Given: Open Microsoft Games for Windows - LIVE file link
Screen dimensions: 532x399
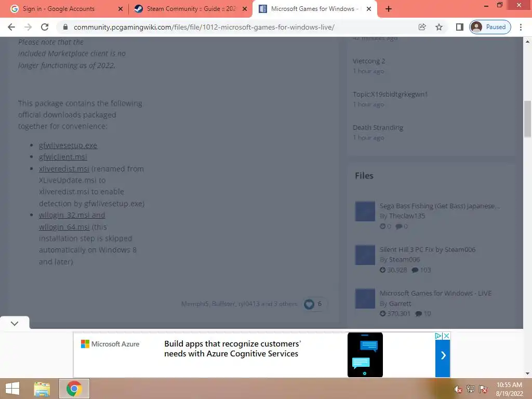Looking at the screenshot, I should 435,293.
